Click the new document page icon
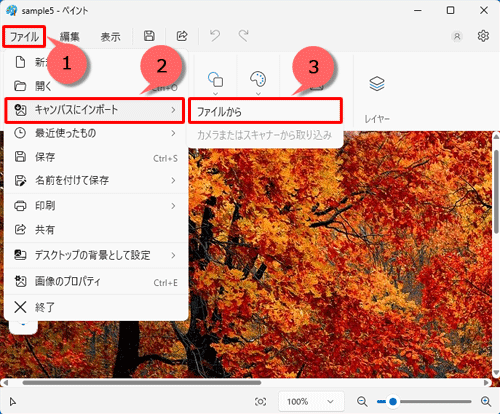The height and width of the screenshot is (414, 500). click(x=20, y=62)
